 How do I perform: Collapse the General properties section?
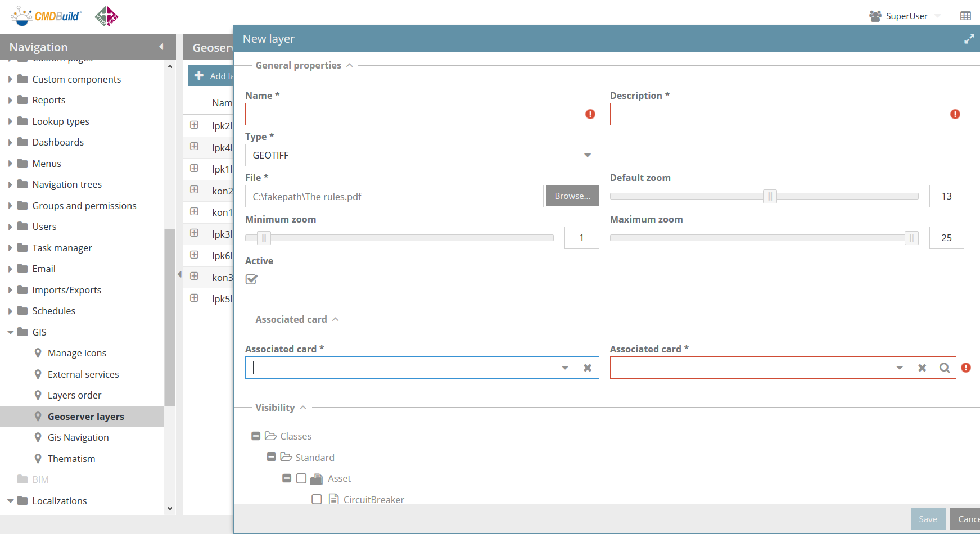click(x=349, y=65)
